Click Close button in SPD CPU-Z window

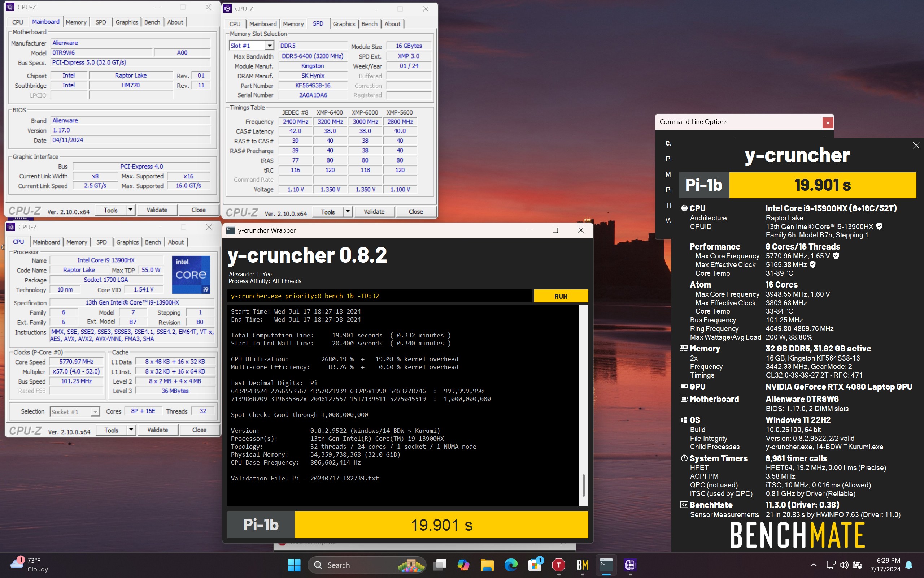[x=415, y=211]
